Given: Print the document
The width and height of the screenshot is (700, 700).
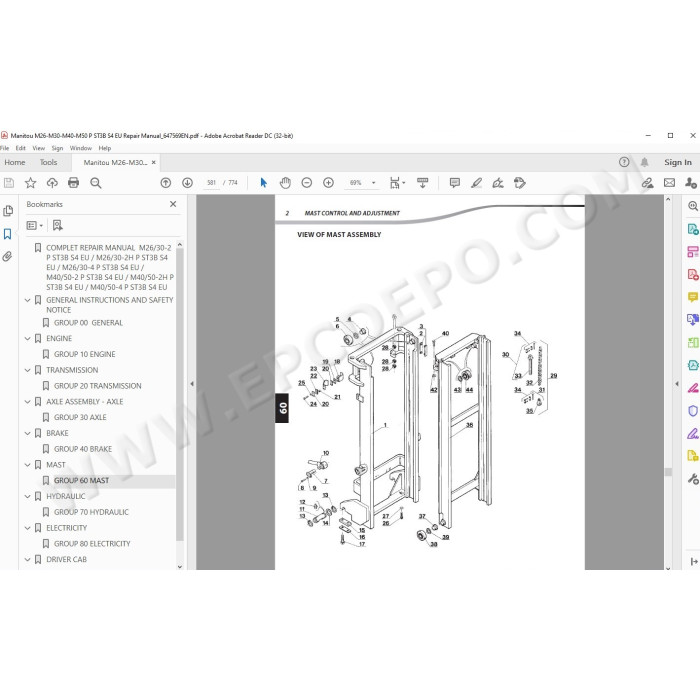Looking at the screenshot, I should tap(74, 183).
